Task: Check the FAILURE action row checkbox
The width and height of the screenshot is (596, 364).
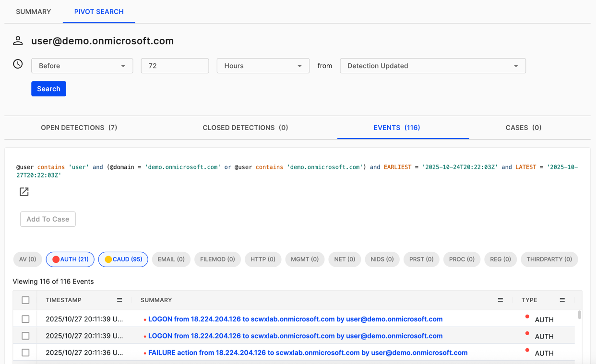Action: pyautogui.click(x=25, y=352)
